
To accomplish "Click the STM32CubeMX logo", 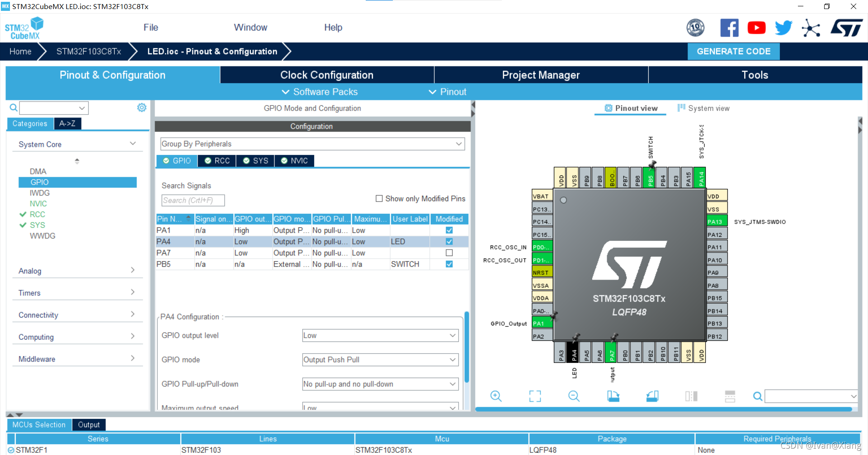I will 24,28.
